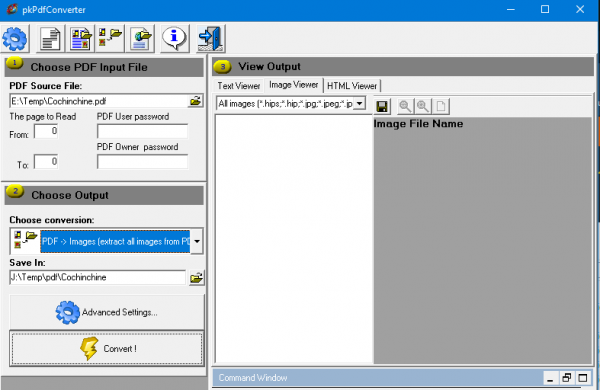Click the Choose PDF Input File header
Viewport: 600px width, 390px height.
[x=104, y=67]
